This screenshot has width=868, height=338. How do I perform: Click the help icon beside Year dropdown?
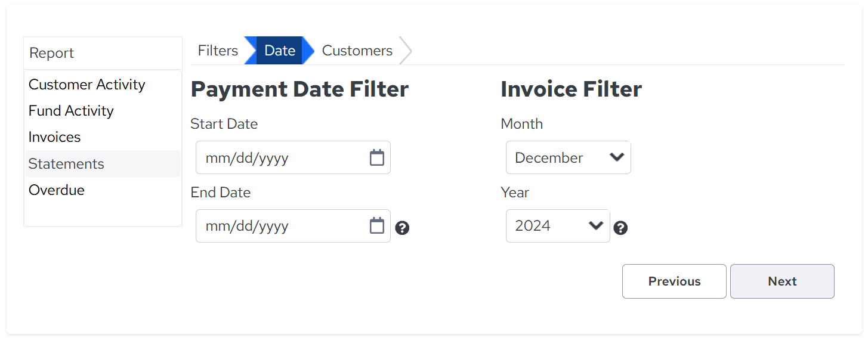(x=620, y=227)
